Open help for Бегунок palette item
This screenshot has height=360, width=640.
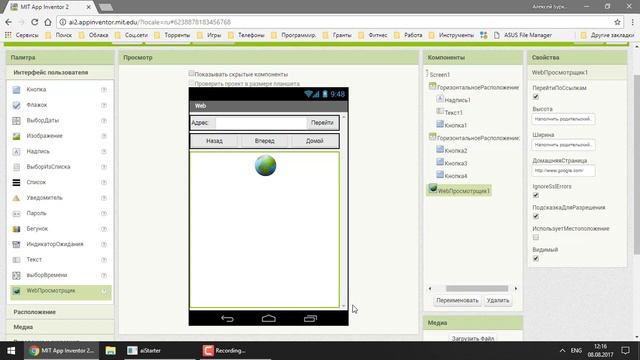[x=104, y=229]
